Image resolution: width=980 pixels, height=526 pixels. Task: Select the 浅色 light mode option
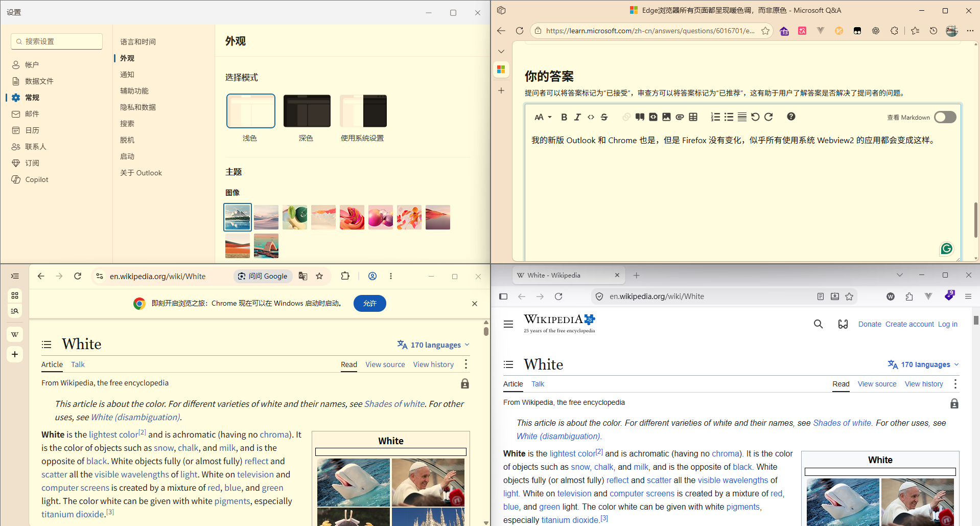pos(250,111)
